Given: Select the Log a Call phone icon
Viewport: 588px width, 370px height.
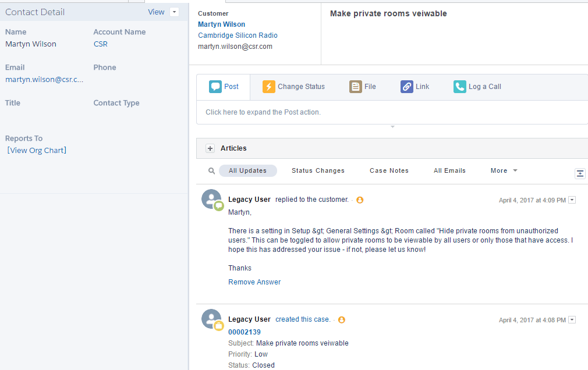Looking at the screenshot, I should (459, 86).
